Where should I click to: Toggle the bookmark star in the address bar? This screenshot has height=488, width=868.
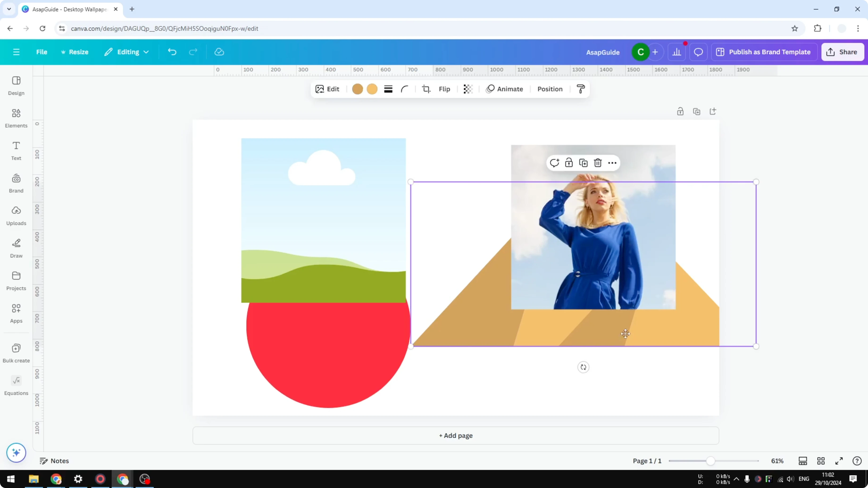pyautogui.click(x=795, y=28)
